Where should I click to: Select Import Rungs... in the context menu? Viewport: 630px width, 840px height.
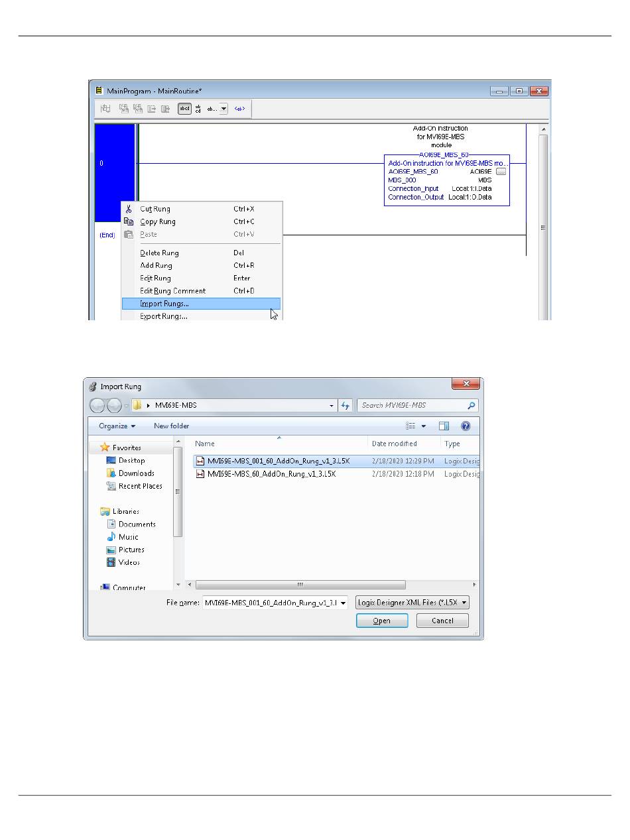point(202,304)
